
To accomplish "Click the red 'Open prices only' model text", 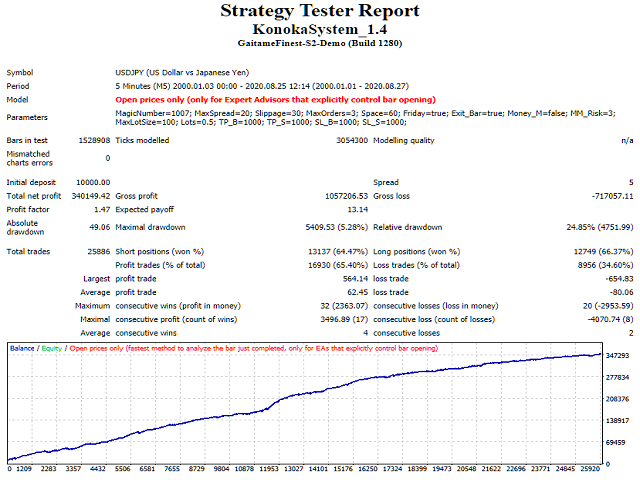I will (x=276, y=100).
